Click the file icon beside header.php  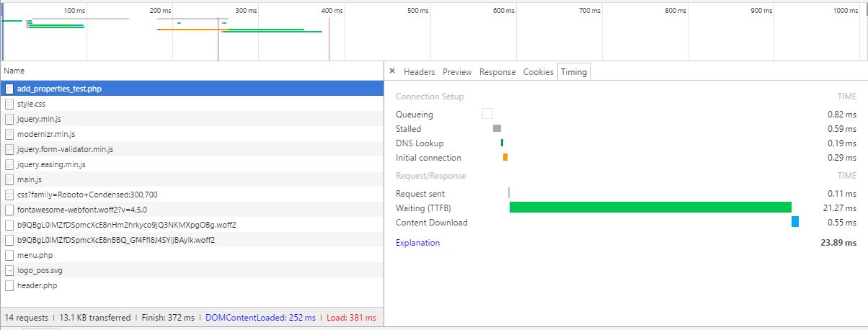[9, 285]
